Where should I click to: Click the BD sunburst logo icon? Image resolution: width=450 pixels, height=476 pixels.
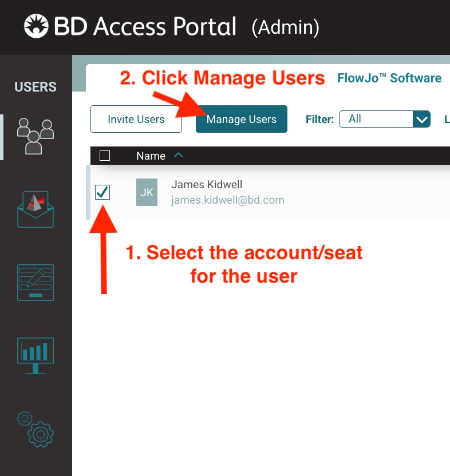36,27
